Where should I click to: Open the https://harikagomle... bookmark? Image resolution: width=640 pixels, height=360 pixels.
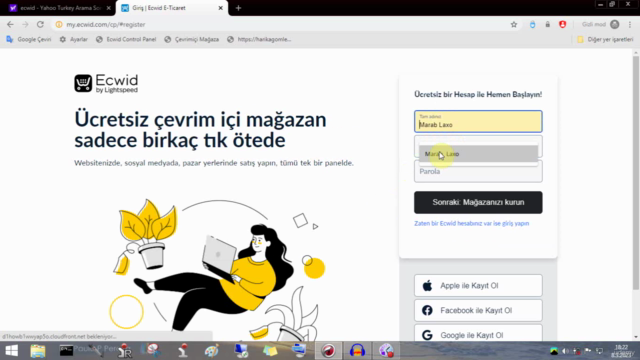pyautogui.click(x=259, y=39)
